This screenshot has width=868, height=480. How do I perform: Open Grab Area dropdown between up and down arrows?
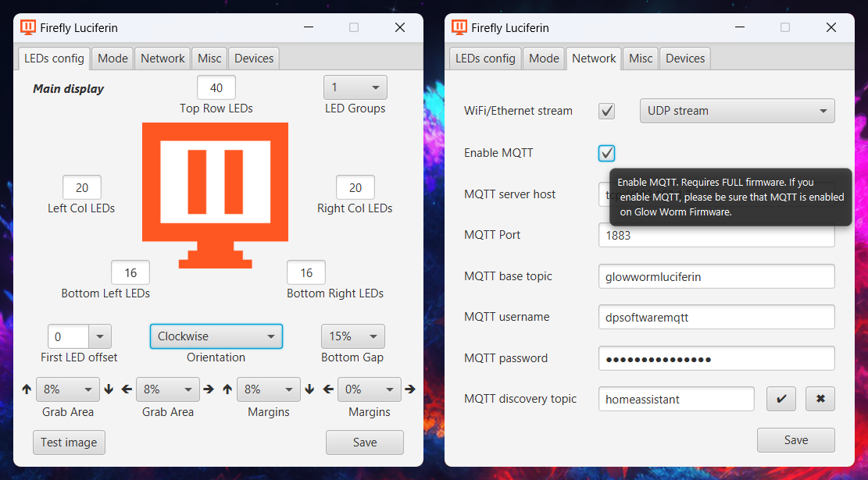(67, 389)
